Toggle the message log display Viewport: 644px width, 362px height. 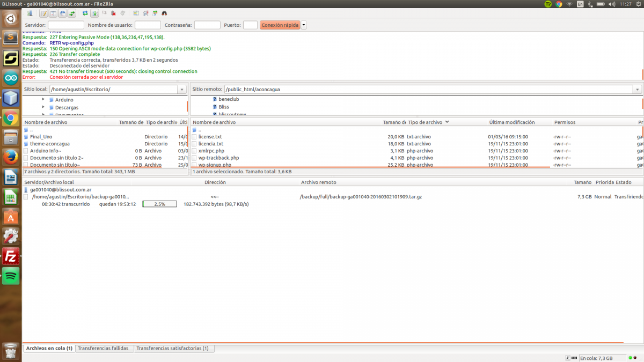tap(44, 13)
